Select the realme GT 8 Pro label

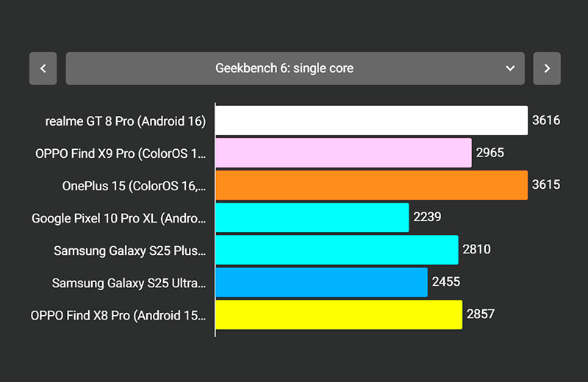[126, 121]
